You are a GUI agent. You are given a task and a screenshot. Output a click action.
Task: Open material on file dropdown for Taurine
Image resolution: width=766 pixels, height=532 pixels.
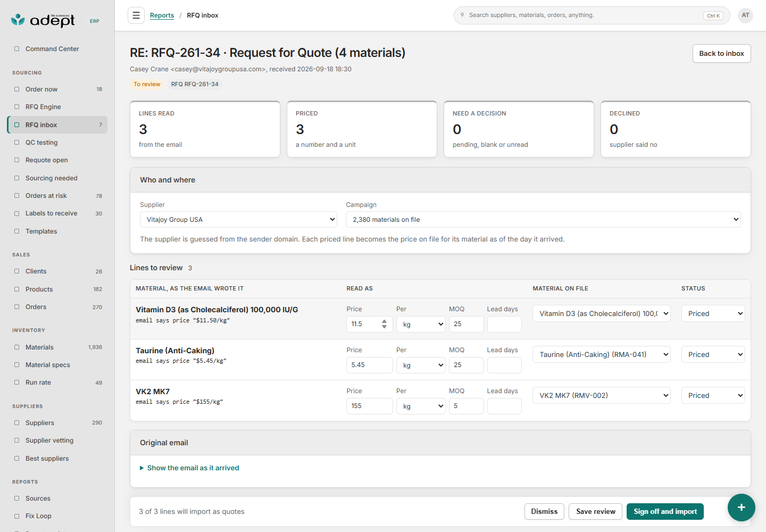click(x=602, y=355)
